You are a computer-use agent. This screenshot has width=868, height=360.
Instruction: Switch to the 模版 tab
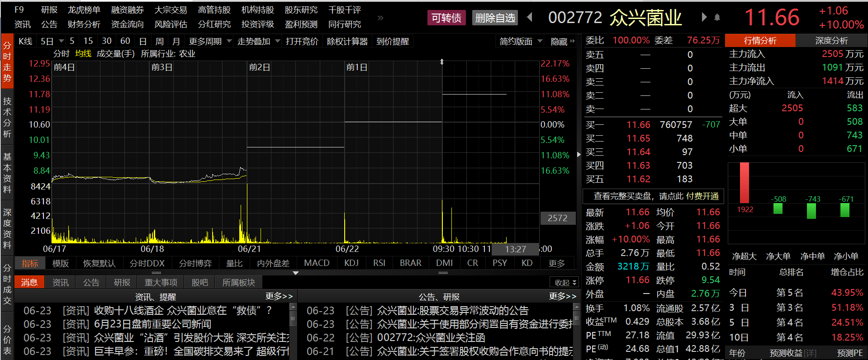tap(60, 263)
